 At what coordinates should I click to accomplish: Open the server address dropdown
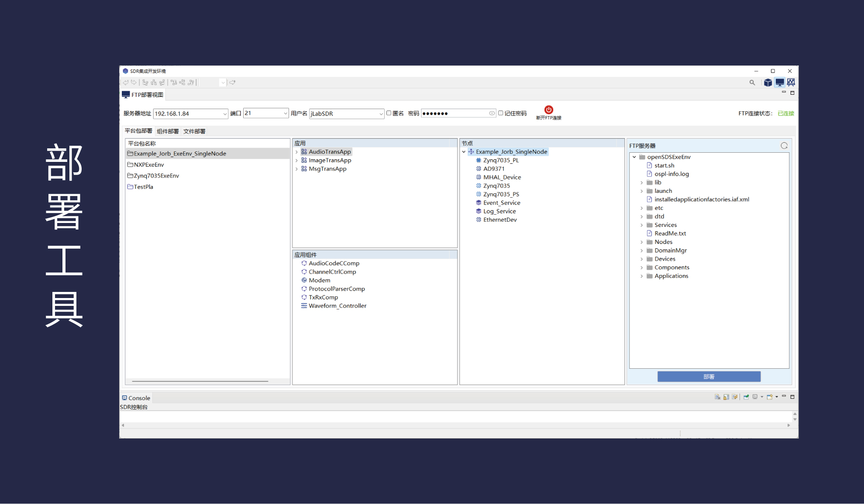(225, 114)
